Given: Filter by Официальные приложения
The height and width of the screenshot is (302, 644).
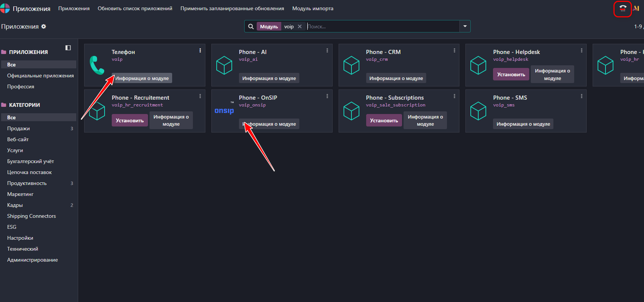Looking at the screenshot, I should tap(40, 75).
